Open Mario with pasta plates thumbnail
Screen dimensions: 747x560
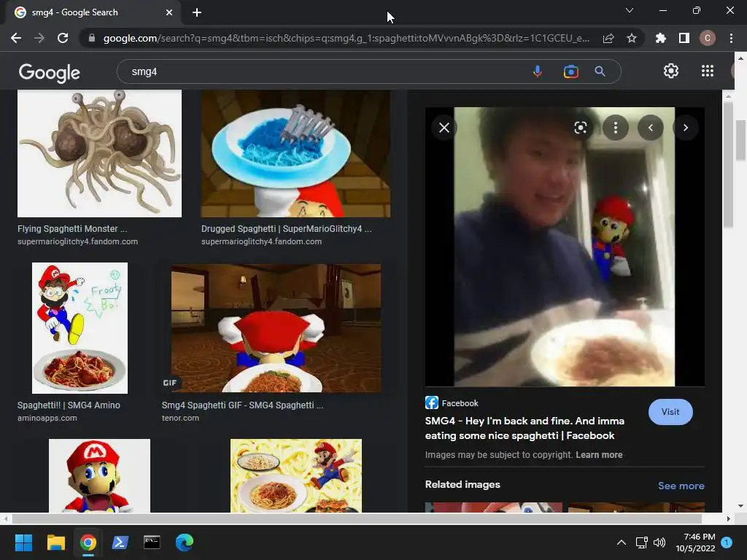[296, 475]
